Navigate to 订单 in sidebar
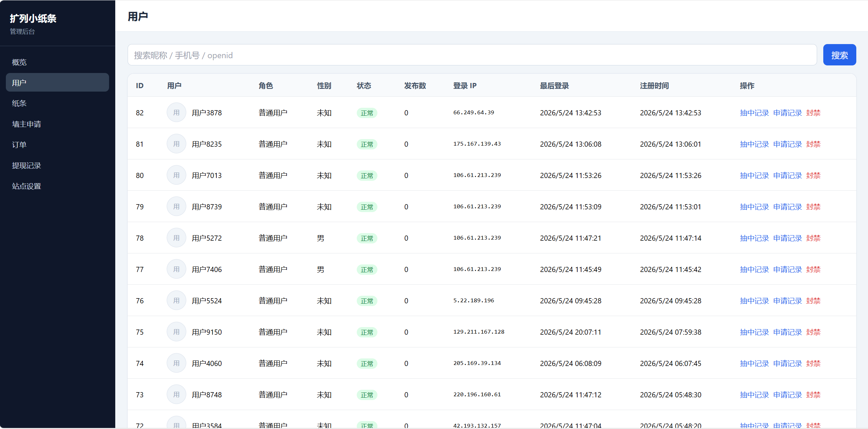 (x=57, y=145)
